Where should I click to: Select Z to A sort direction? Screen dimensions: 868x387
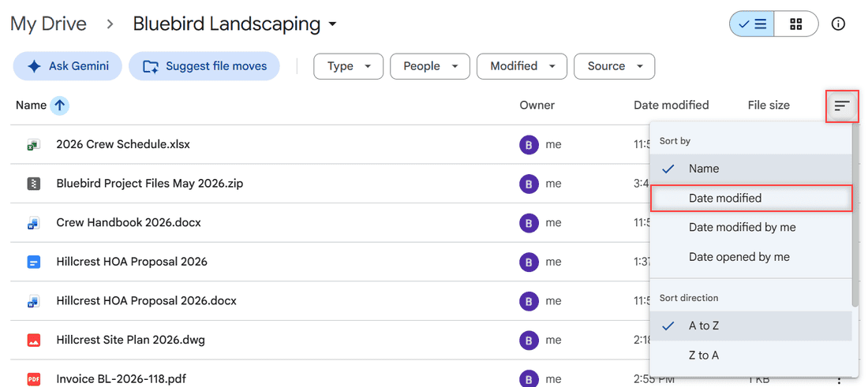point(750,355)
